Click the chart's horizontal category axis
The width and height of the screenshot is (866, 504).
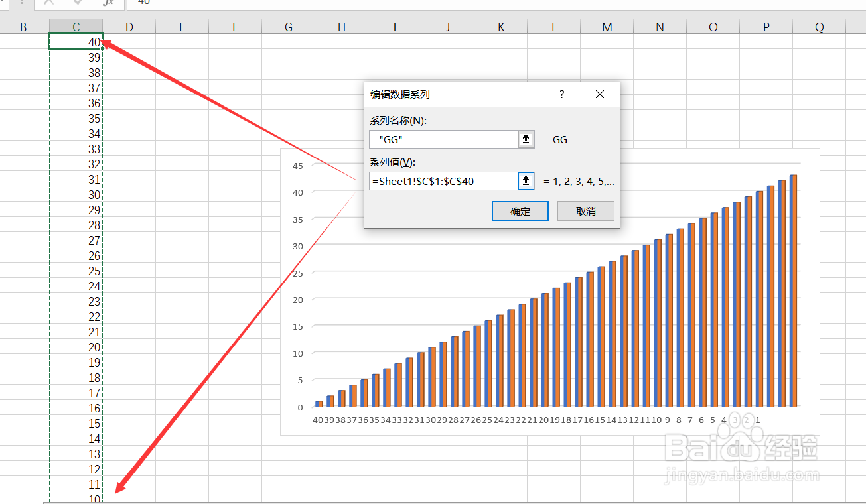531,420
